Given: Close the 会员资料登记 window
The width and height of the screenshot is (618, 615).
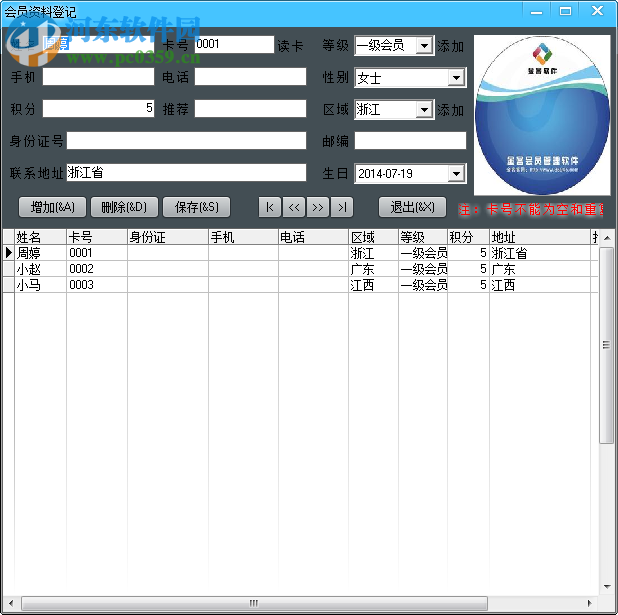Looking at the screenshot, I should [597, 11].
